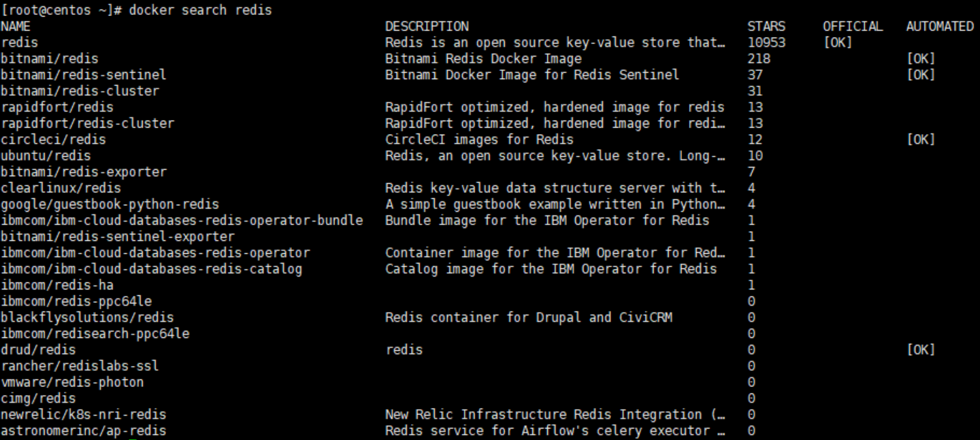Click the 31 stars value
980x440 pixels.
click(x=755, y=91)
